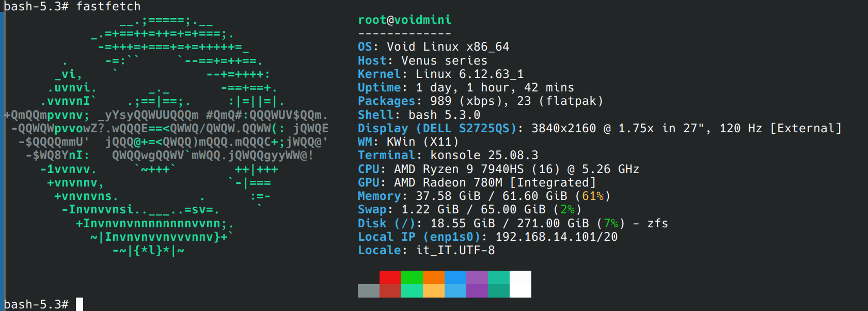Click the Packages count line
Image resolution: width=868 pixels, height=311 pixels.
pos(480,101)
